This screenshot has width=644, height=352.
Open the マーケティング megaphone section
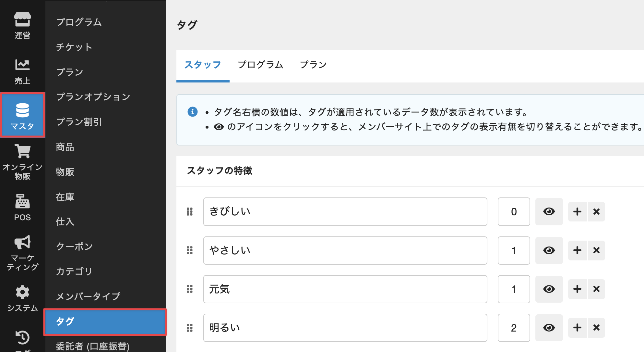click(x=22, y=252)
